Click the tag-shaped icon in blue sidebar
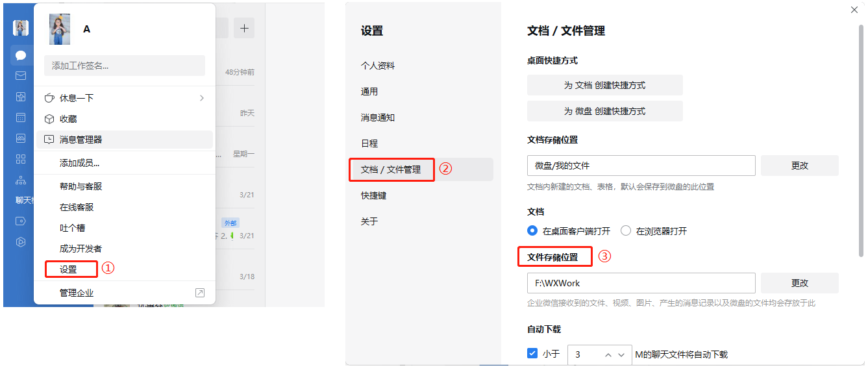 click(21, 221)
